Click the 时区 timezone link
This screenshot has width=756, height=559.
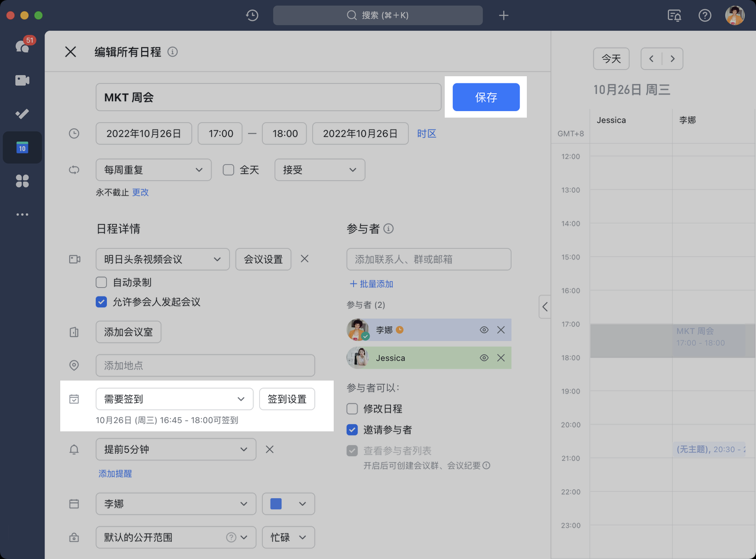(426, 134)
